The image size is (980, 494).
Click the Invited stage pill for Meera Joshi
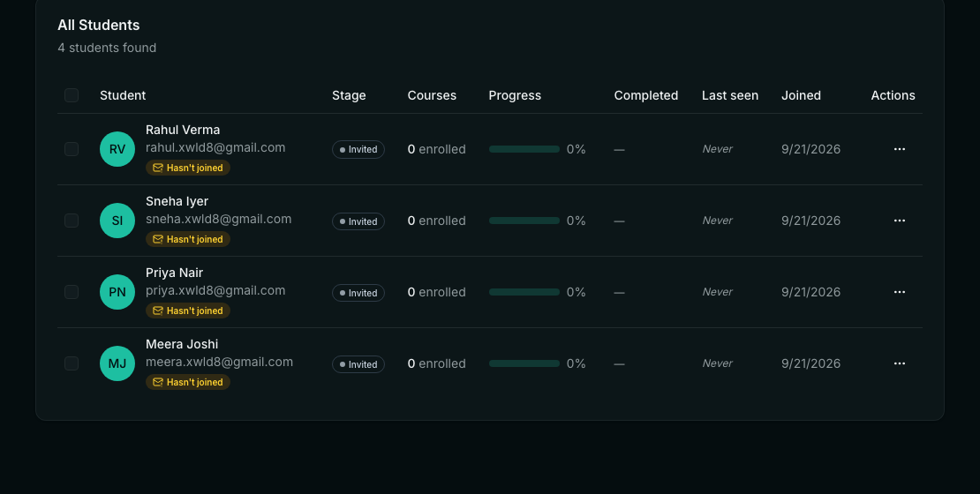[358, 364]
